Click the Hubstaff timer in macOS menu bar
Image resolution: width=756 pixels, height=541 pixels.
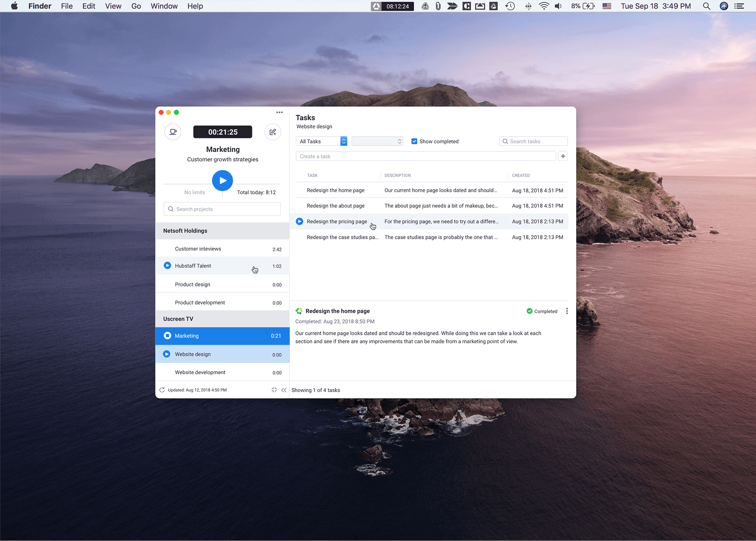point(392,6)
